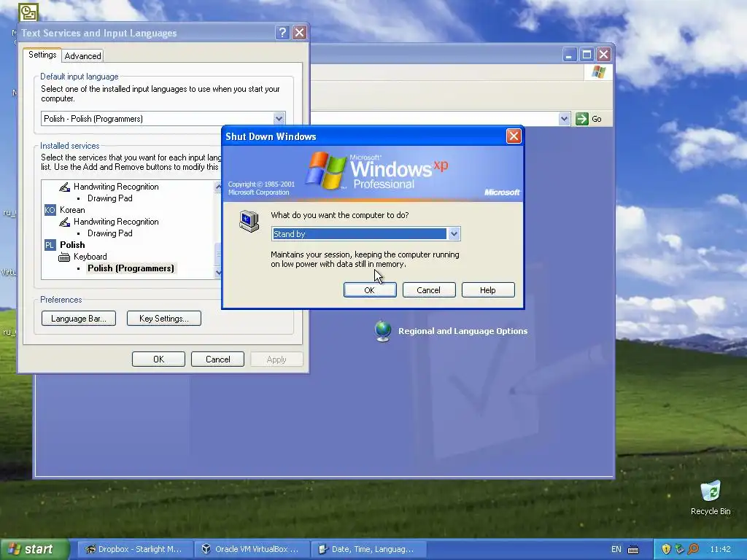Select the Settings tab
The width and height of the screenshot is (747, 560).
click(x=42, y=55)
